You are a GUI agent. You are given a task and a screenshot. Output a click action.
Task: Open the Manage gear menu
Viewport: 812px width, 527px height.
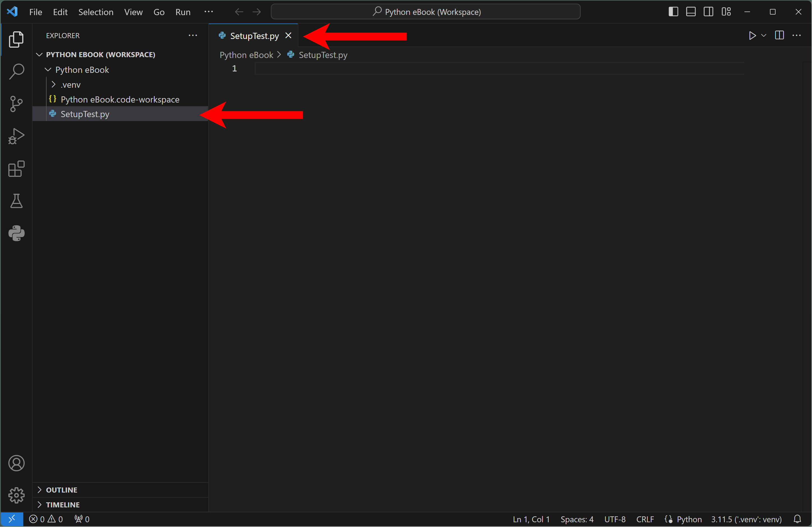pyautogui.click(x=16, y=495)
